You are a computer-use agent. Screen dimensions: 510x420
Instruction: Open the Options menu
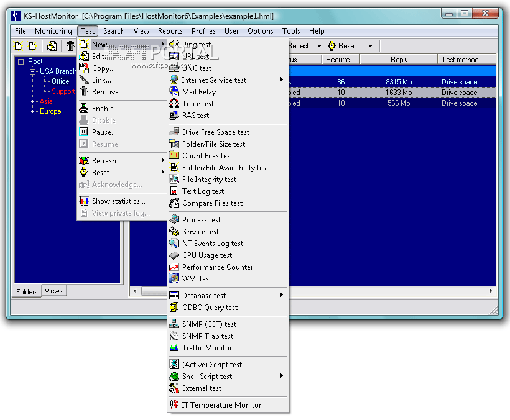[x=261, y=31]
